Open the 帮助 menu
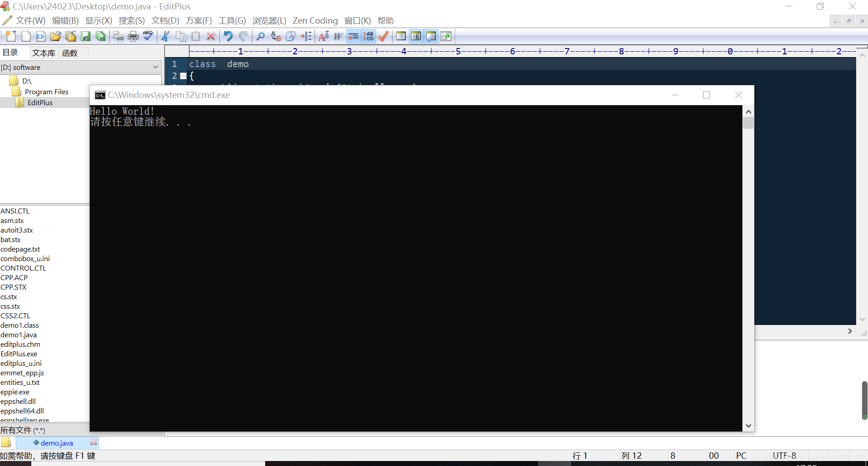Screen dimensions: 868x466 point(386,21)
